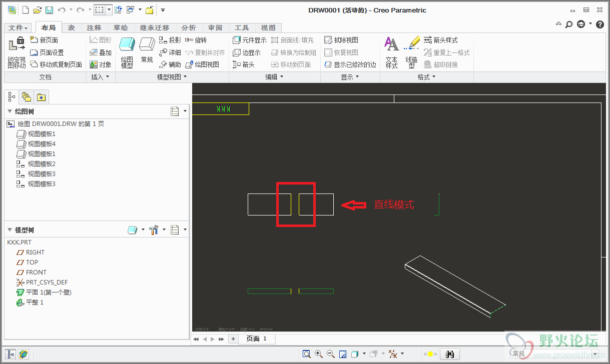Create a 详细 detailed view
610x364 pixels.
click(170, 52)
